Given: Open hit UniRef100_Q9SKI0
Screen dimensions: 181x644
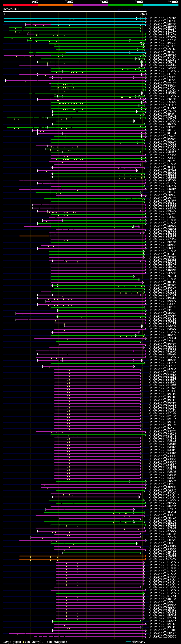Looking at the screenshot, I should click(162, 18).
